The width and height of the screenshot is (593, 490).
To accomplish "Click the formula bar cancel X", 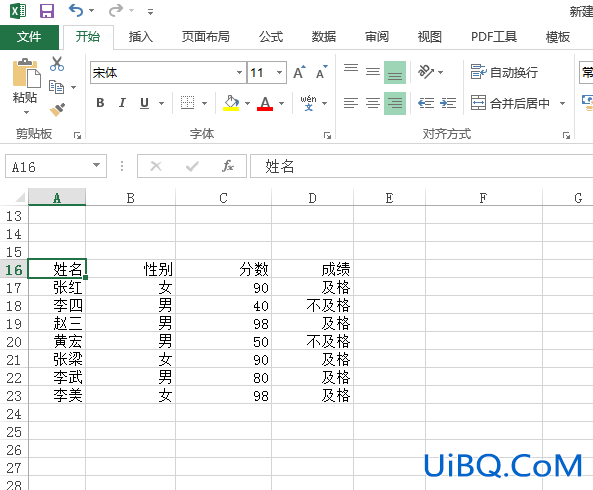I will [156, 166].
